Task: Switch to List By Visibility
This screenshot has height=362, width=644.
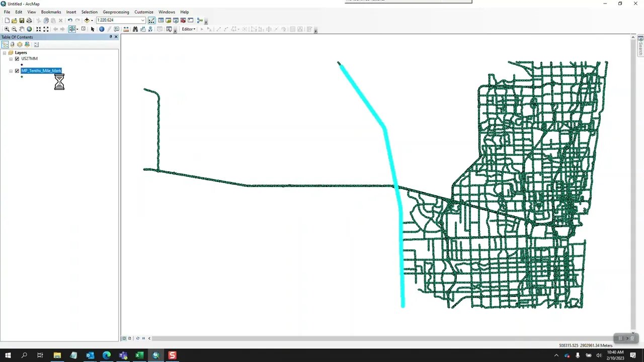Action: [20, 44]
